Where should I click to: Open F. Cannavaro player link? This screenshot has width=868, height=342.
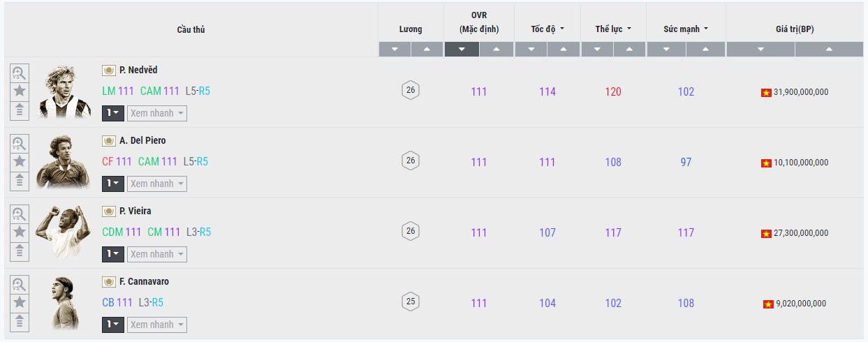[x=144, y=281]
